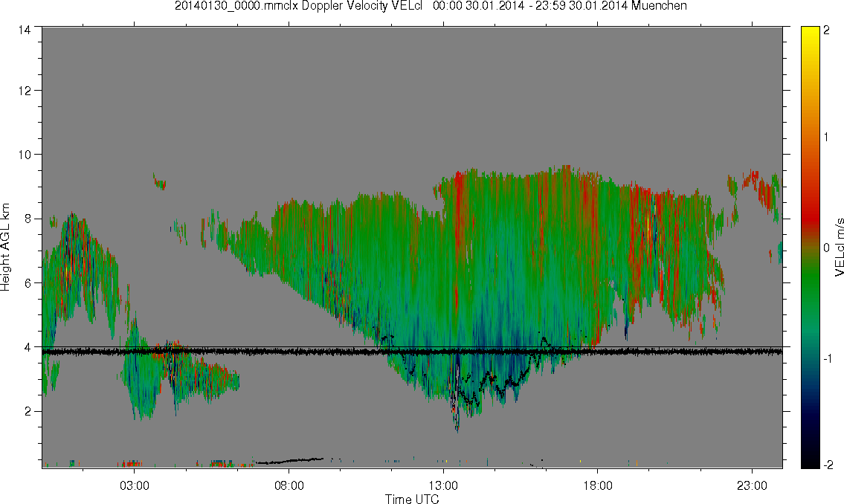Click the 13:00 time tick label
The image size is (844, 504).
coord(443,485)
